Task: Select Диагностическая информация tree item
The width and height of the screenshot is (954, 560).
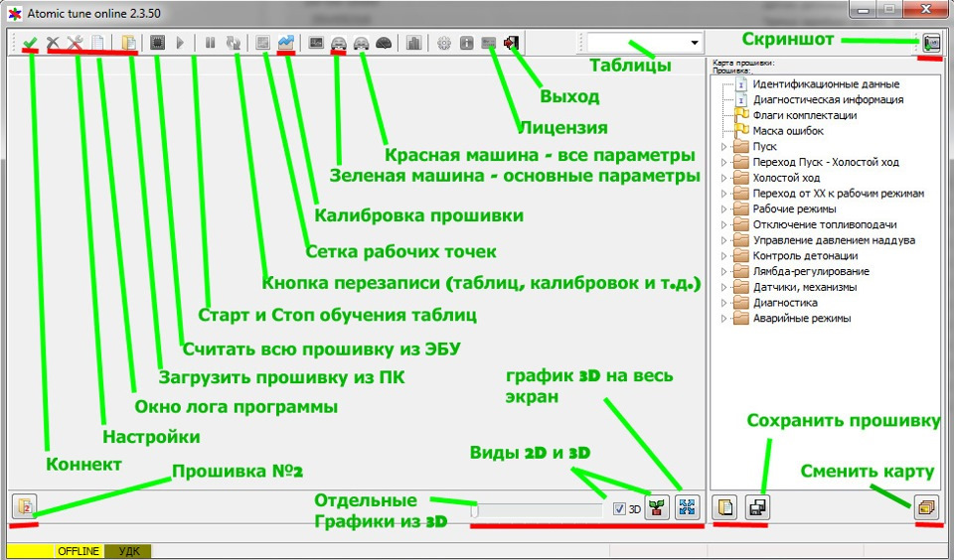Action: [x=828, y=99]
